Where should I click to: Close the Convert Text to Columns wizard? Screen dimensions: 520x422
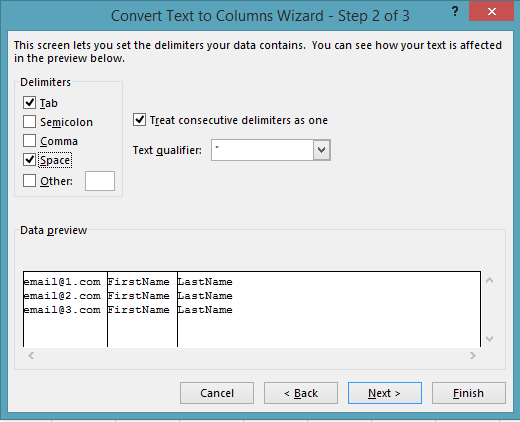click(491, 12)
